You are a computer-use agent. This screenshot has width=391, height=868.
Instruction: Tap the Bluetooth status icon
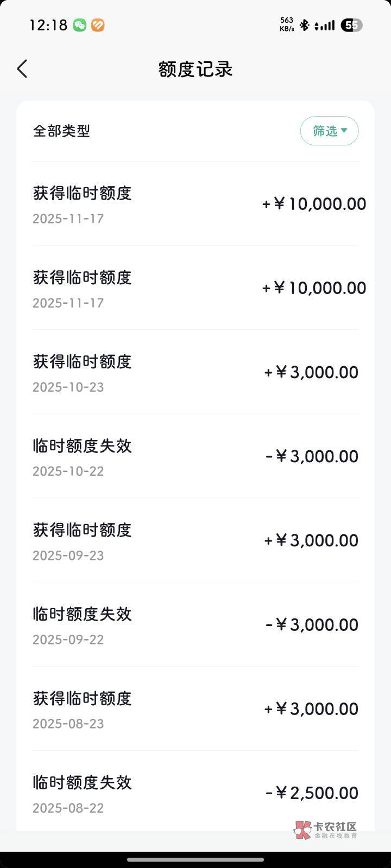(x=305, y=25)
